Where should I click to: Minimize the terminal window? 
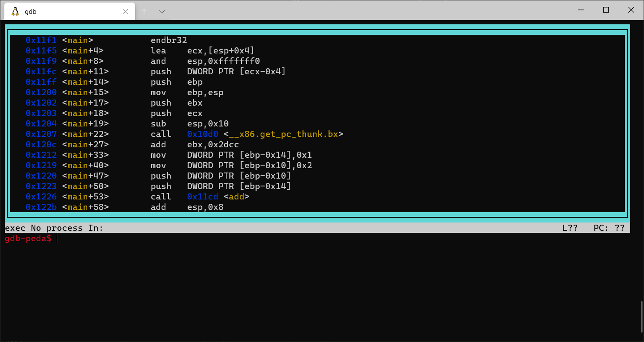581,10
